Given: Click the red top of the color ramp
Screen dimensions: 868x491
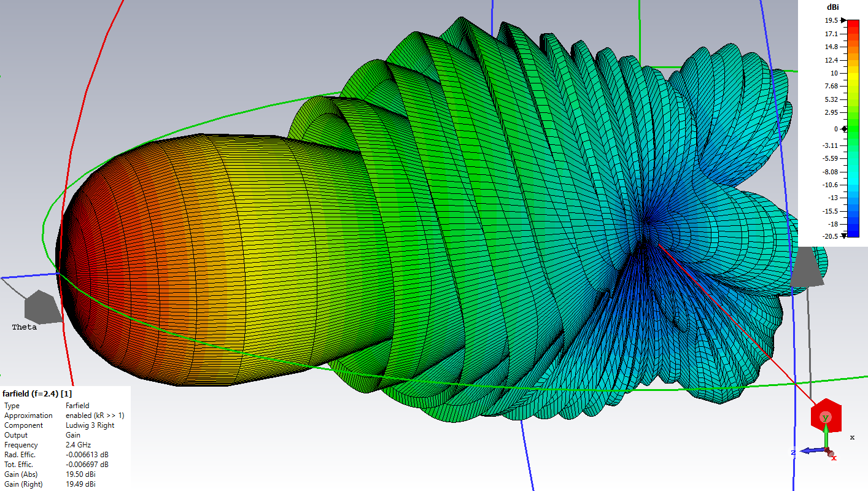Looking at the screenshot, I should (x=853, y=26).
